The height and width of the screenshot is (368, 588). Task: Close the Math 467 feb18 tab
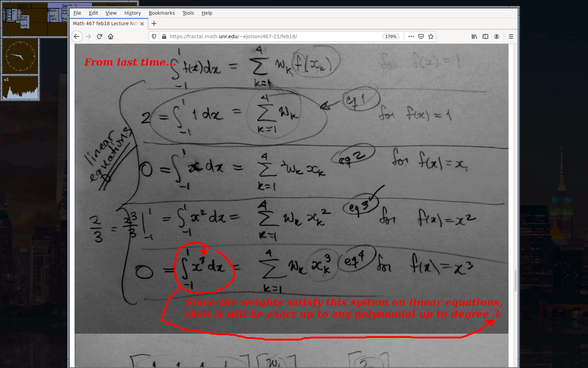142,24
